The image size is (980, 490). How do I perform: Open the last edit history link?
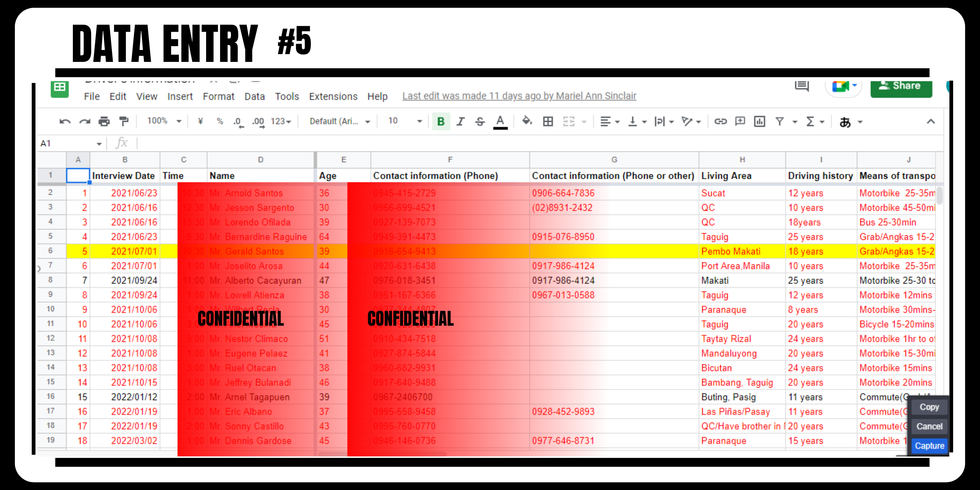point(519,96)
